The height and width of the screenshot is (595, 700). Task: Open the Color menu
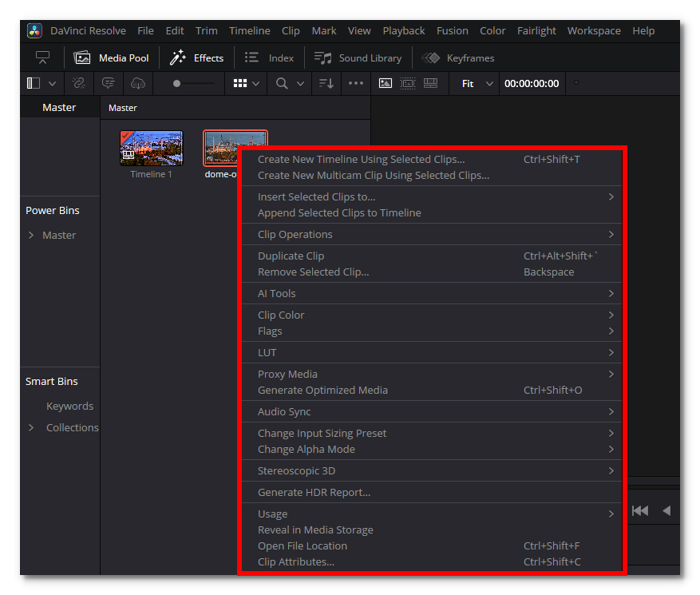(492, 31)
